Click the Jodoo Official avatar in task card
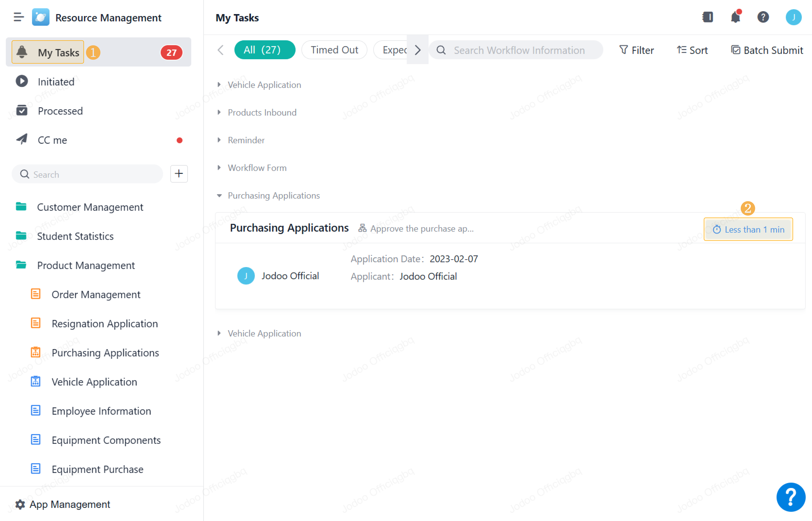 246,276
